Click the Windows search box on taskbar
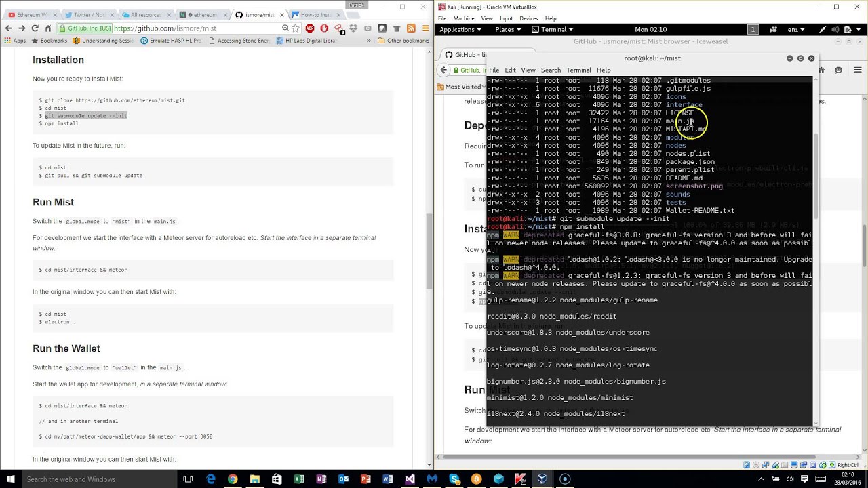This screenshot has width=868, height=488. (99, 479)
